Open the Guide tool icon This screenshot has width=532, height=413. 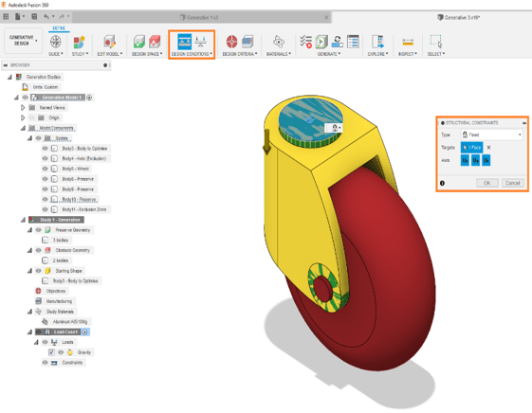tap(56, 42)
